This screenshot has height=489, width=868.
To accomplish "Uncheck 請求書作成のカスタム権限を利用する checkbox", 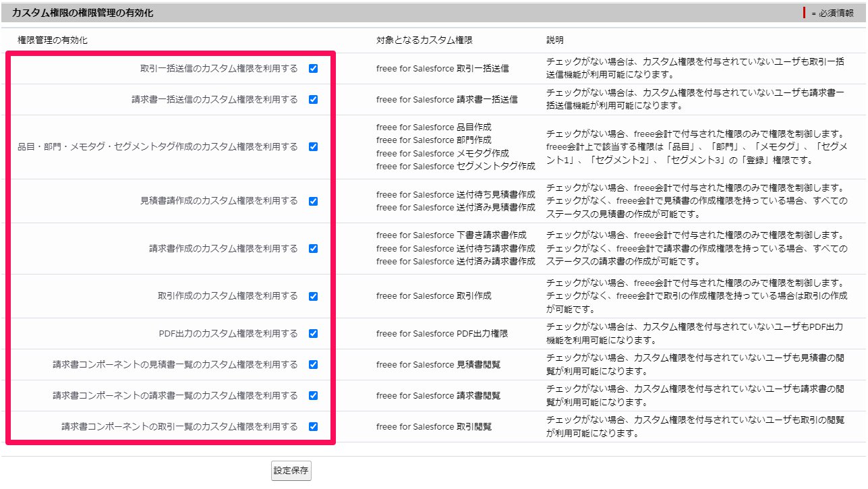I will click(x=313, y=248).
